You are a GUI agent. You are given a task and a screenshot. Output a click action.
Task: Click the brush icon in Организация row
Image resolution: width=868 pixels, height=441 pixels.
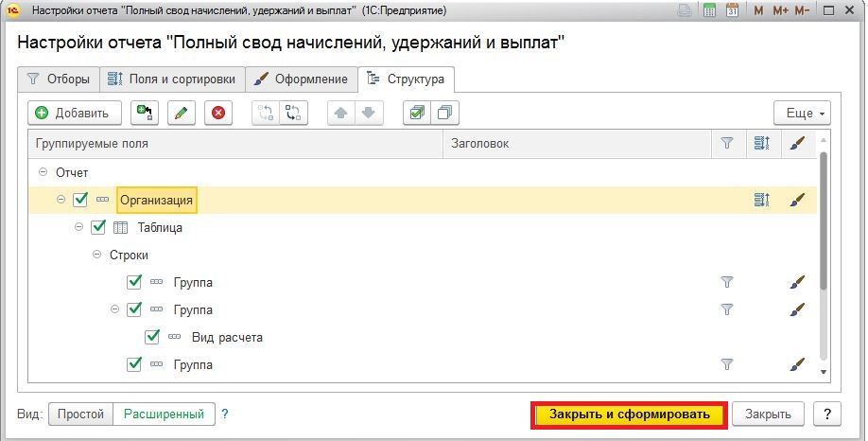[797, 200]
